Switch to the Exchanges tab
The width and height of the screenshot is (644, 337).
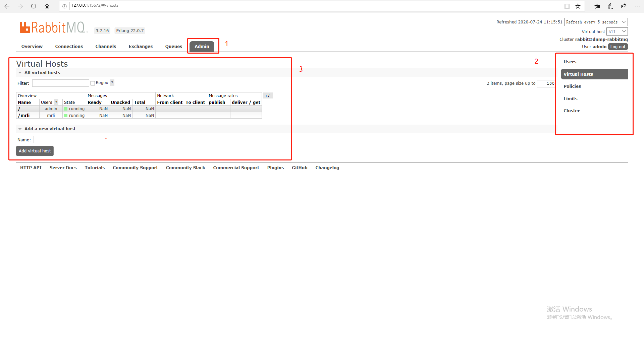(x=141, y=47)
